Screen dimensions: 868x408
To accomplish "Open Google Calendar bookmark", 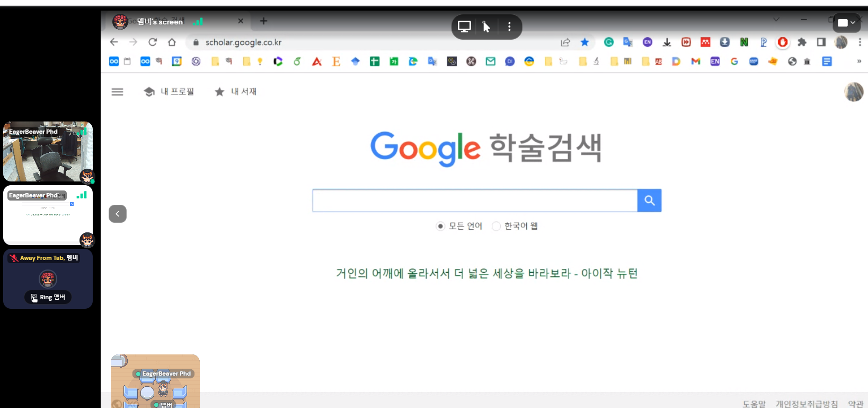I will click(x=176, y=62).
